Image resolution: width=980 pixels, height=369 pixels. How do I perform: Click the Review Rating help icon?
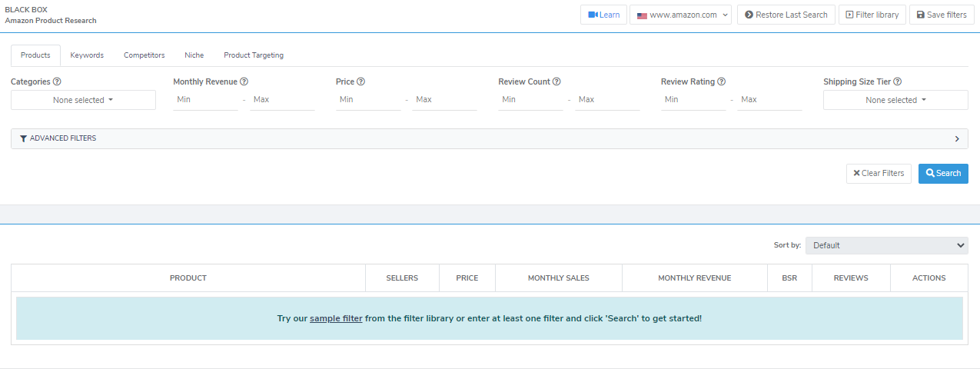point(722,81)
